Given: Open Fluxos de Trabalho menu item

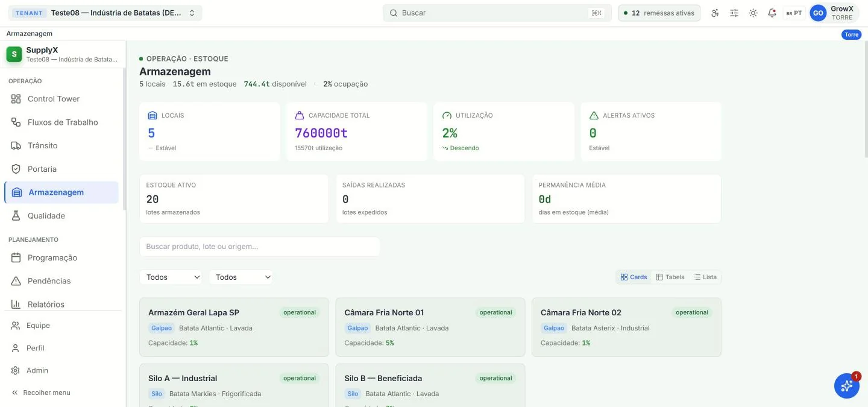Looking at the screenshot, I should click(x=61, y=122).
